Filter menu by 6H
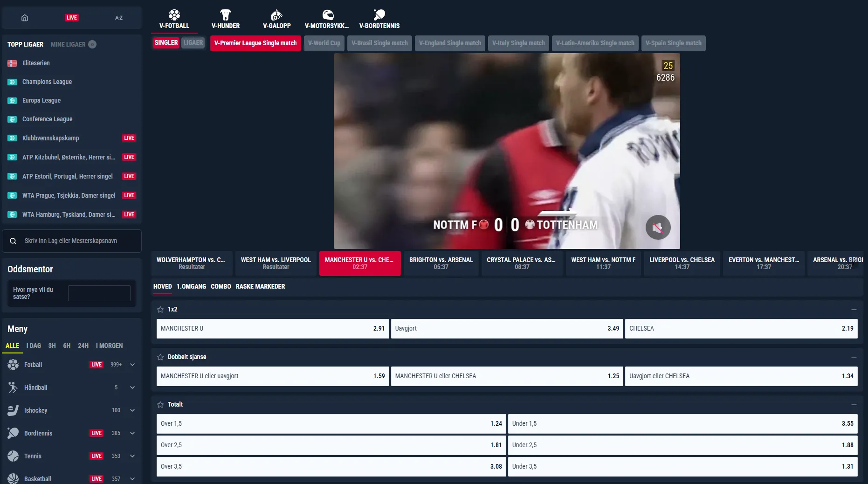The height and width of the screenshot is (484, 868). point(67,346)
